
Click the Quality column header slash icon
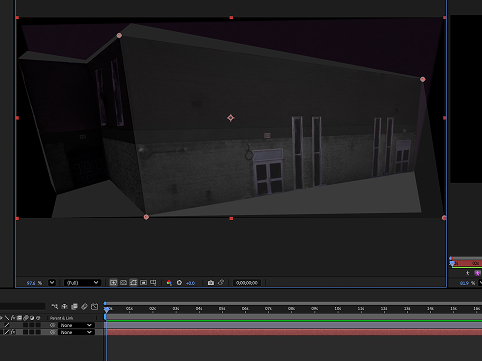[7, 318]
